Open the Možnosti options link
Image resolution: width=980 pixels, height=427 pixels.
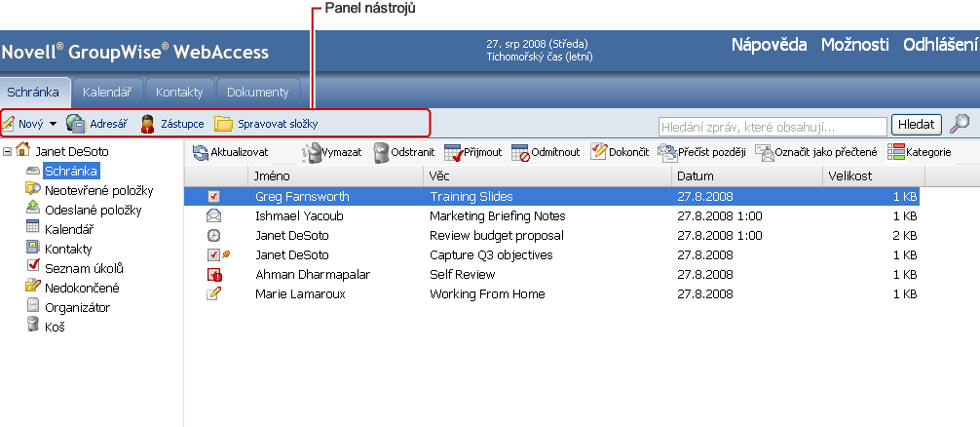click(855, 45)
